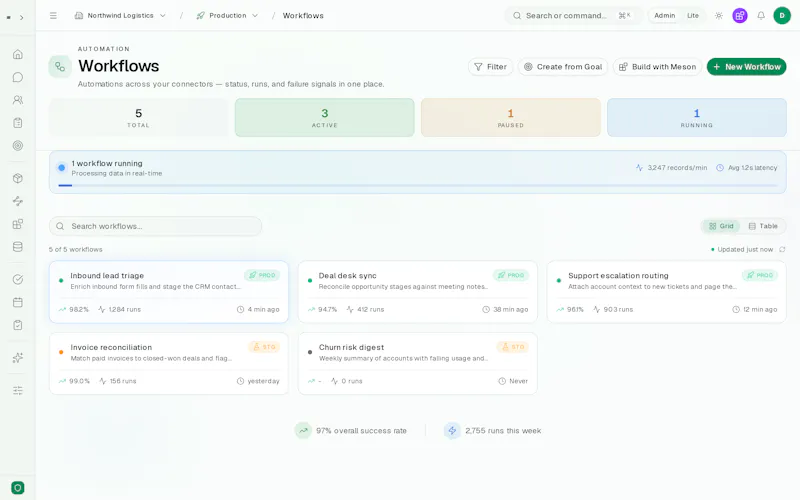Switch to Grid view
800x500 pixels.
(x=721, y=226)
